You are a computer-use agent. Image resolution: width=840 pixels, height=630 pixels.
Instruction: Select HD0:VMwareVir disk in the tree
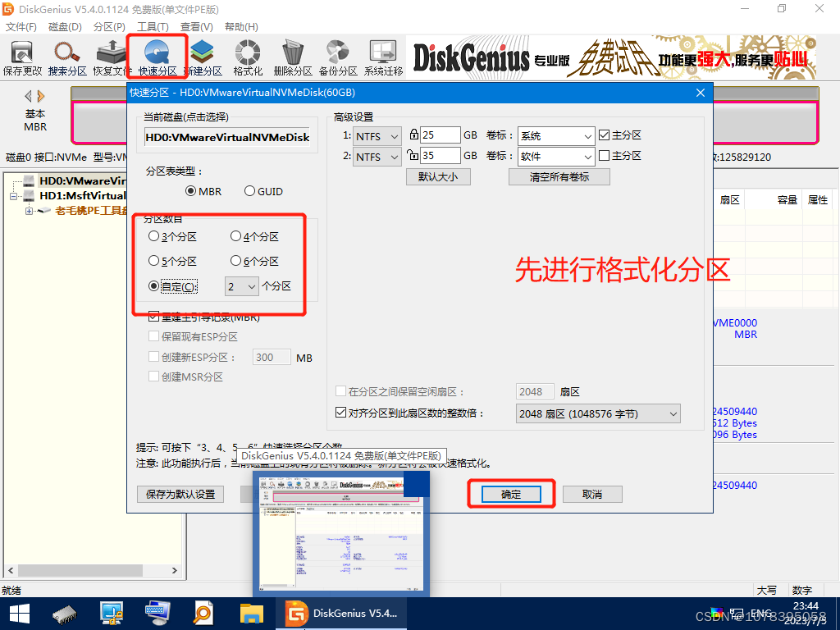[82, 180]
